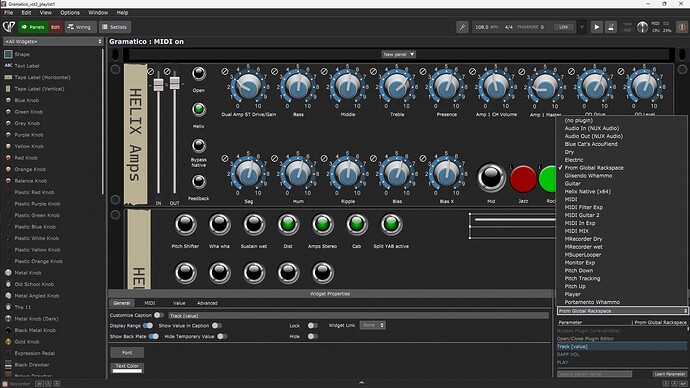Viewport: 690px width, 388px height.
Task: Toggle the Hide switch
Action: point(312,336)
